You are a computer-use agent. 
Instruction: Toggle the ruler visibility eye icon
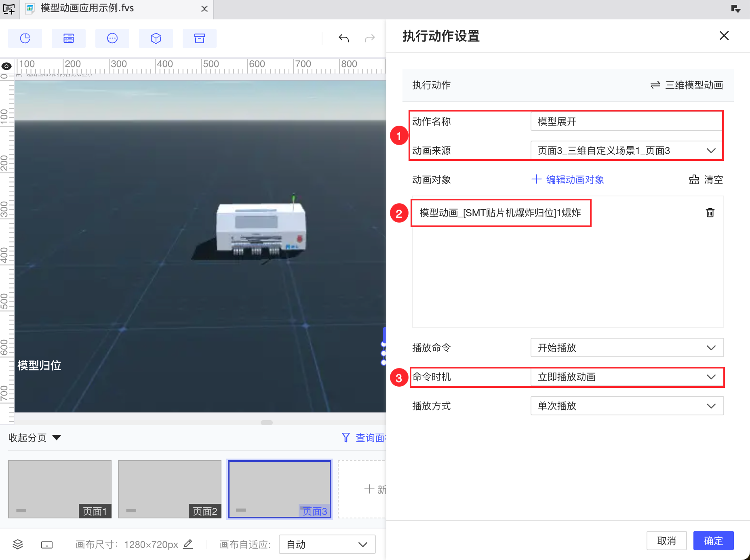6,66
